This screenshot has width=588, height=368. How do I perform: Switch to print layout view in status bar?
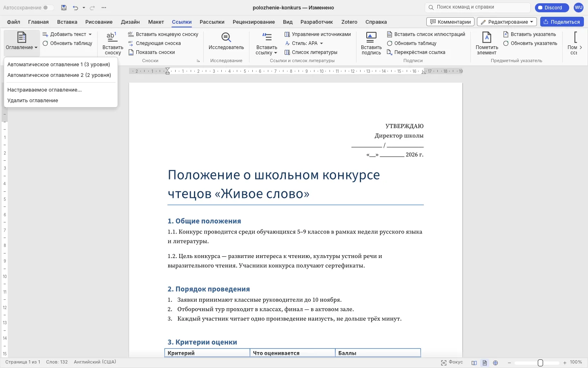(485, 363)
